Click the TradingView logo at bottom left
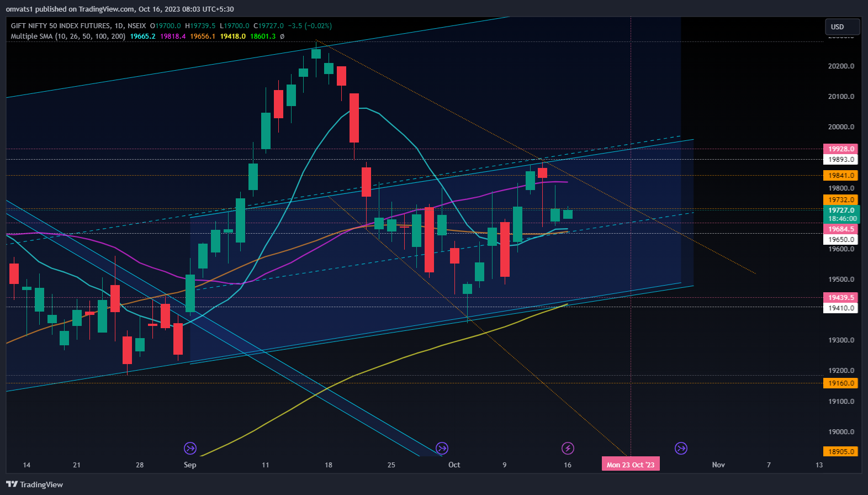Screen dimensions: 868x495 click(x=34, y=485)
